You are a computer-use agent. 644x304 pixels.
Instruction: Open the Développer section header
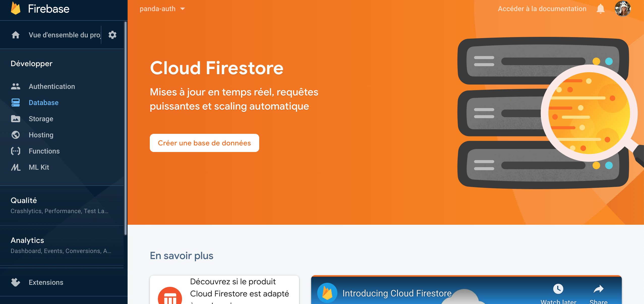32,63
